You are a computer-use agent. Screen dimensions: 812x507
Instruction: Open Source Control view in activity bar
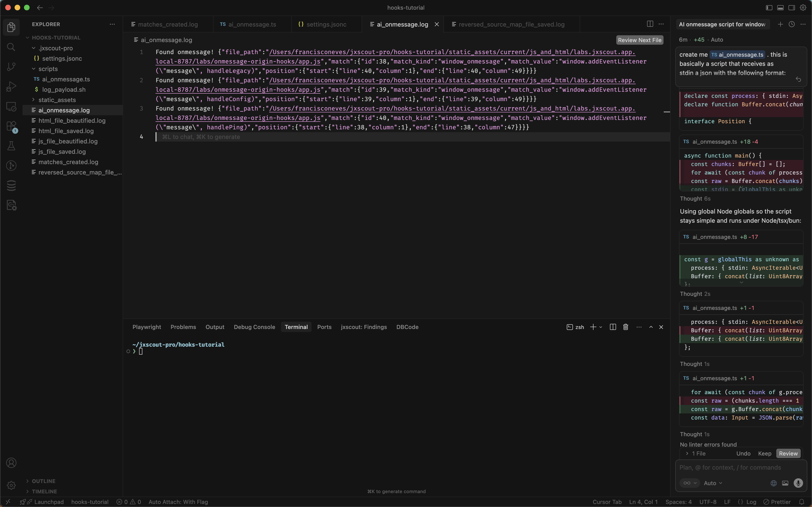click(11, 67)
